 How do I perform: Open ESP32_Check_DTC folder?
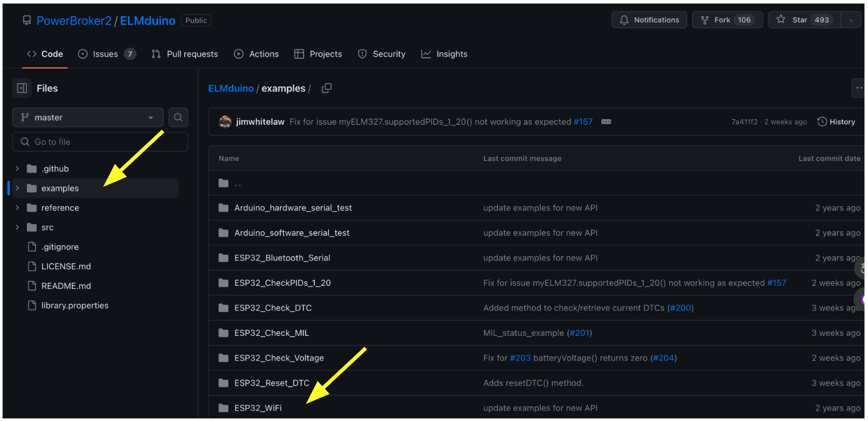pos(273,308)
